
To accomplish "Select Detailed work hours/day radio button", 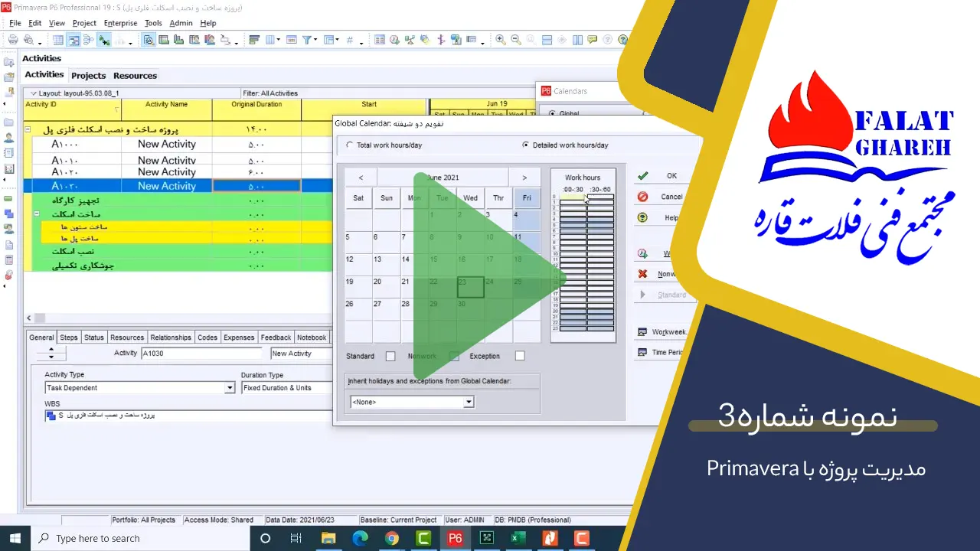I will click(525, 145).
